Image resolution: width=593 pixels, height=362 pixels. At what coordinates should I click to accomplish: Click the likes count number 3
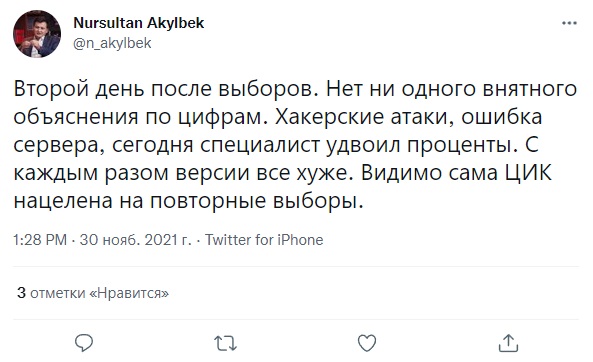(x=21, y=293)
